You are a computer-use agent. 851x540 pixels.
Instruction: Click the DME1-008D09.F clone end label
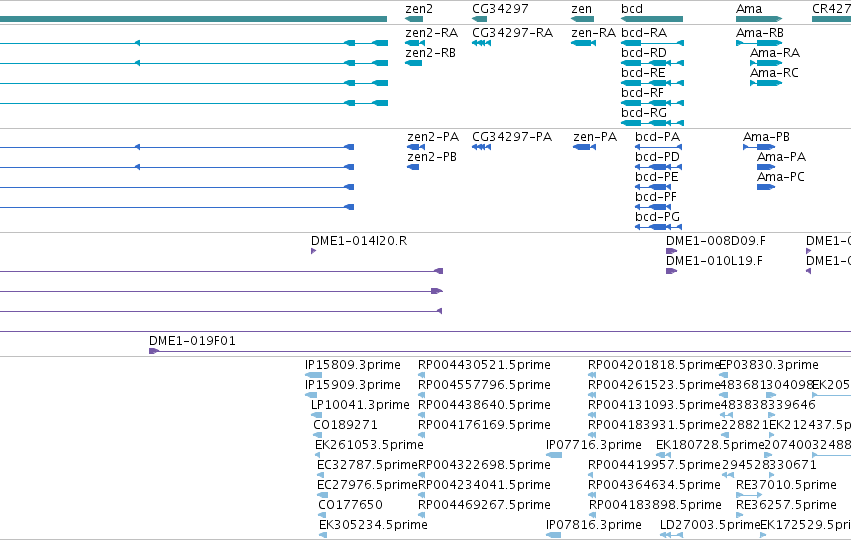click(x=716, y=241)
